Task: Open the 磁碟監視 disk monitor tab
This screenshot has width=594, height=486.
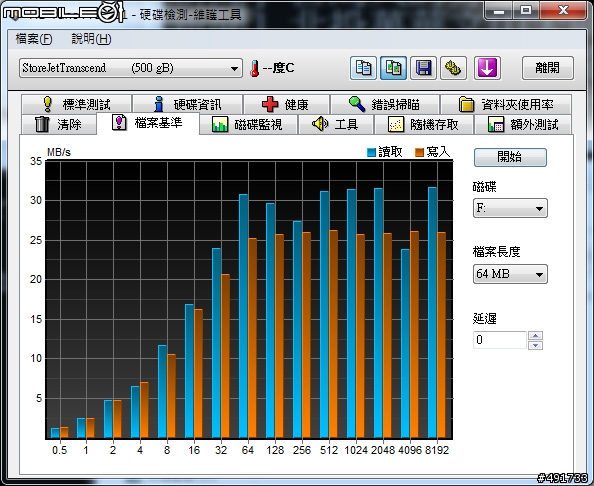Action: click(248, 124)
